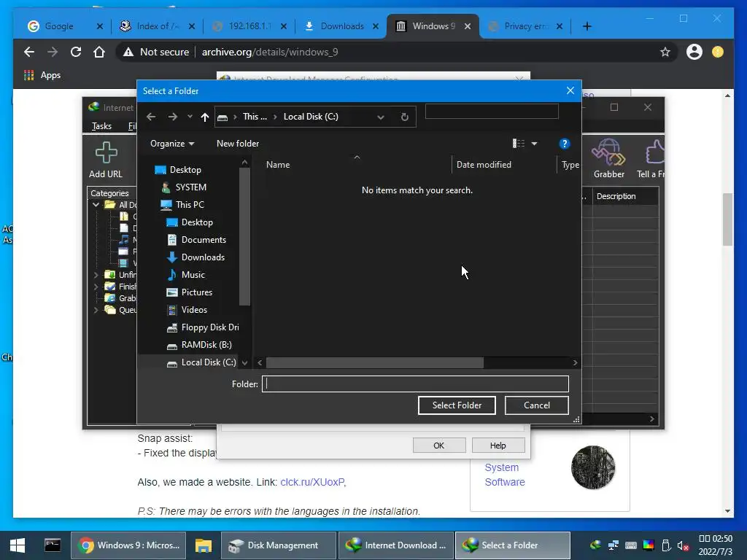
Task: Open the Organize menu
Action: 172,144
